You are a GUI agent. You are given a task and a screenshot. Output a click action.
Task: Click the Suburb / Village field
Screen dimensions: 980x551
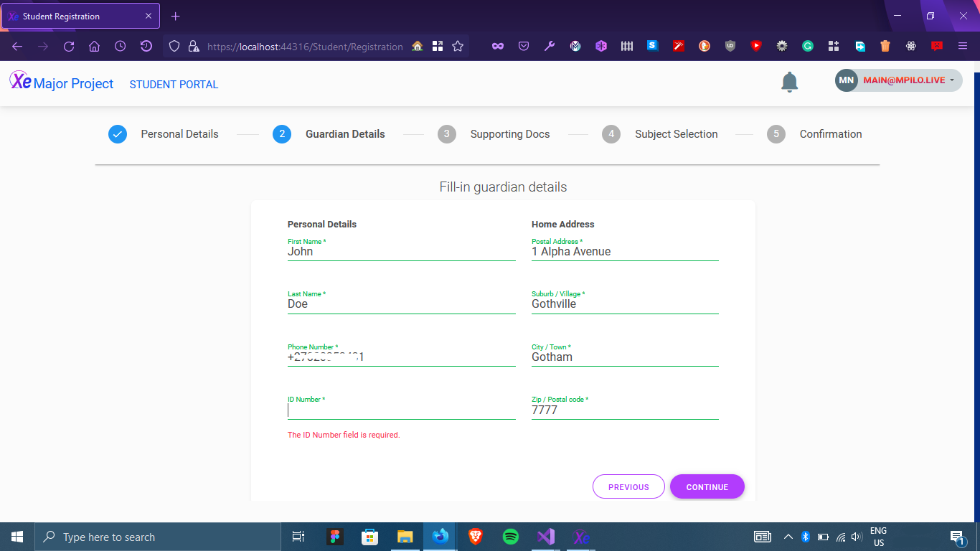pos(625,304)
